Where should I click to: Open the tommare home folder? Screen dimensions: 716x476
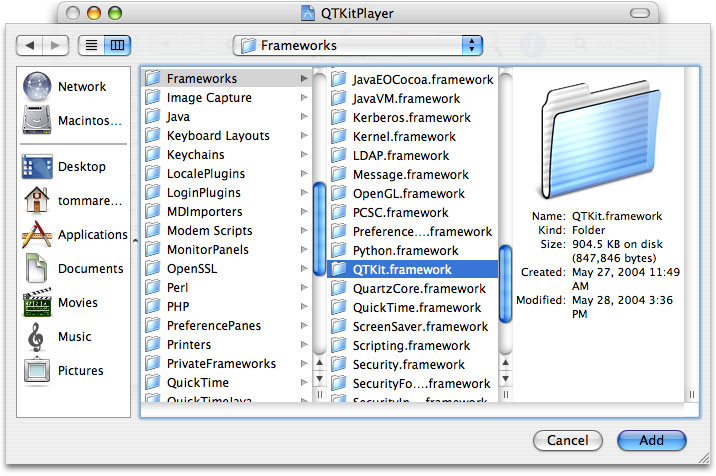tap(73, 201)
